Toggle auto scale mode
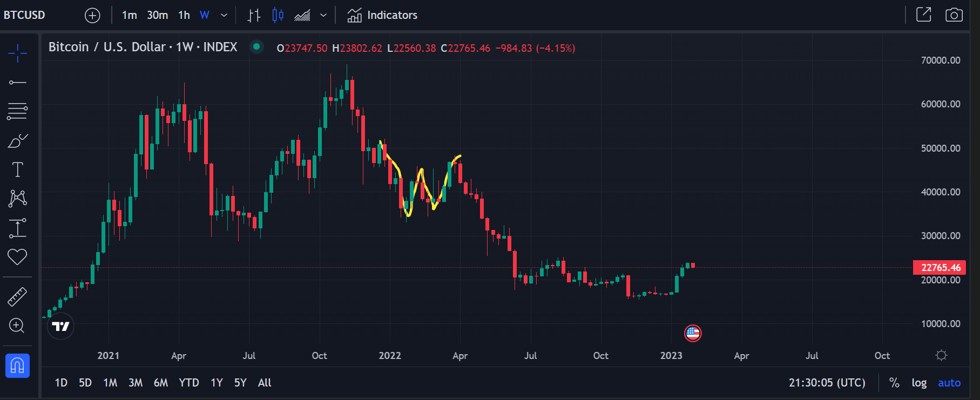 click(949, 383)
